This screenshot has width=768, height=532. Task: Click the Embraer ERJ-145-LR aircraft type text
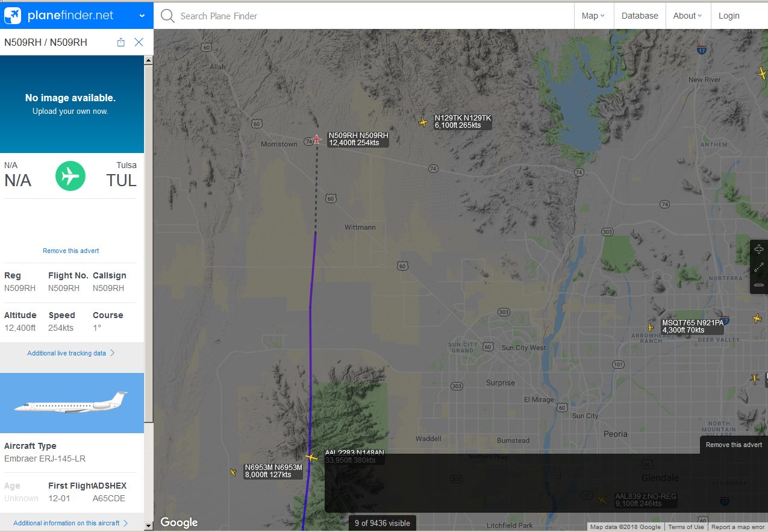pos(45,458)
